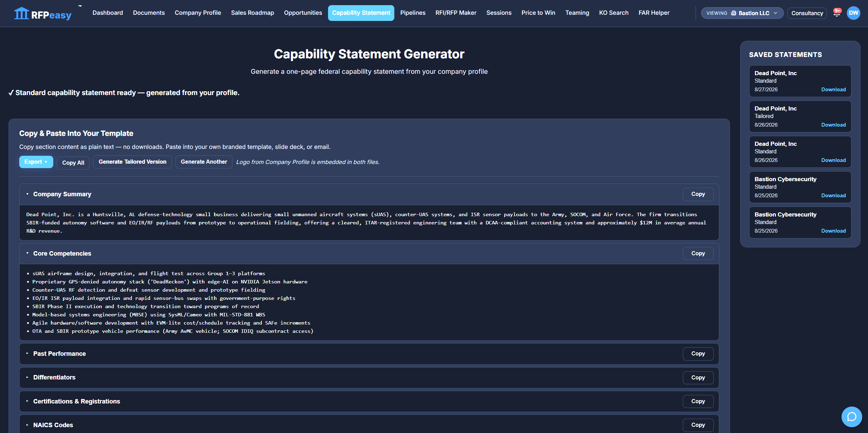This screenshot has height=433, width=868.
Task: Open the Documents tab
Action: click(x=149, y=13)
